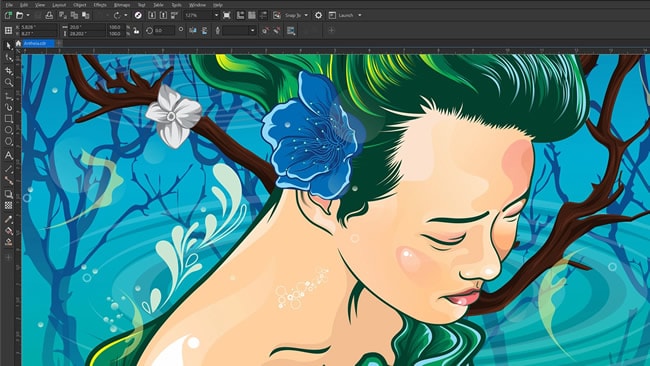Expand the Open recent dropdown arrow
Viewport: 650px width, 366px height.
(x=28, y=15)
